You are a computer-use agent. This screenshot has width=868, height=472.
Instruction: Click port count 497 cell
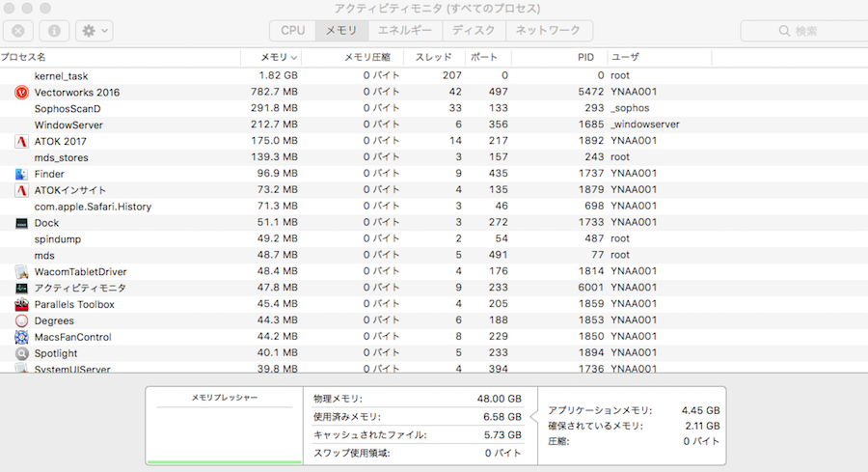[x=499, y=92]
